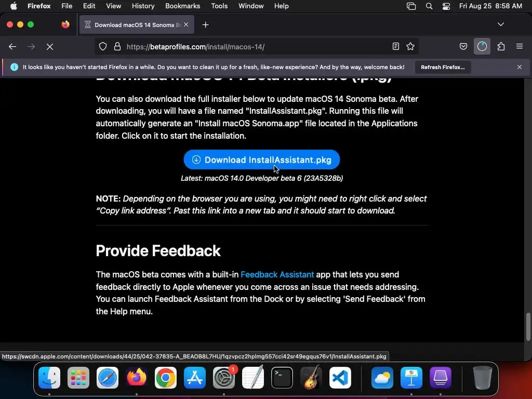
Task: Open the Feedback Assistant link
Action: [x=277, y=274]
